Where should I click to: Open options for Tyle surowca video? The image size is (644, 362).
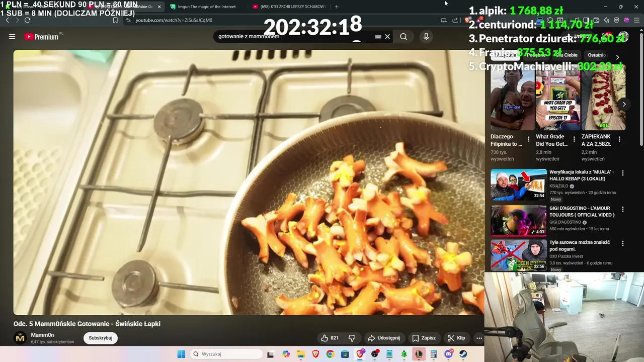tap(623, 243)
